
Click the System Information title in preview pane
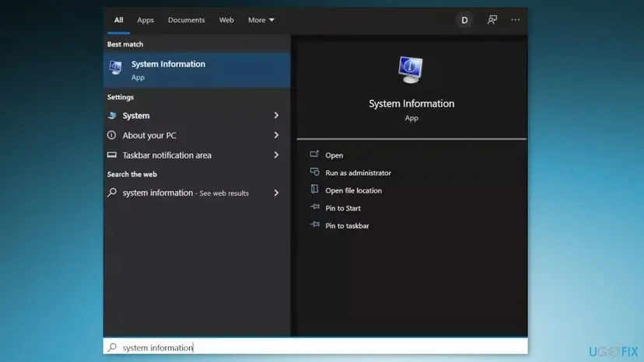coord(411,103)
